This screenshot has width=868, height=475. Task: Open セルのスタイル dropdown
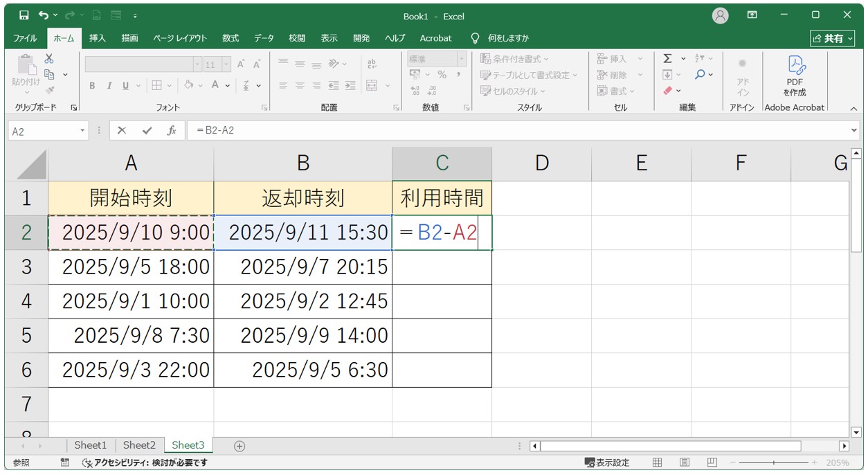513,91
